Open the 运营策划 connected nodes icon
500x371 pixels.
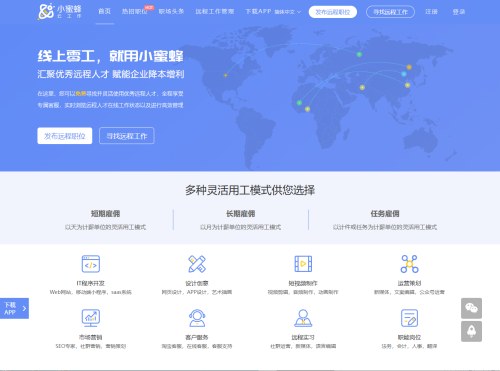click(409, 264)
